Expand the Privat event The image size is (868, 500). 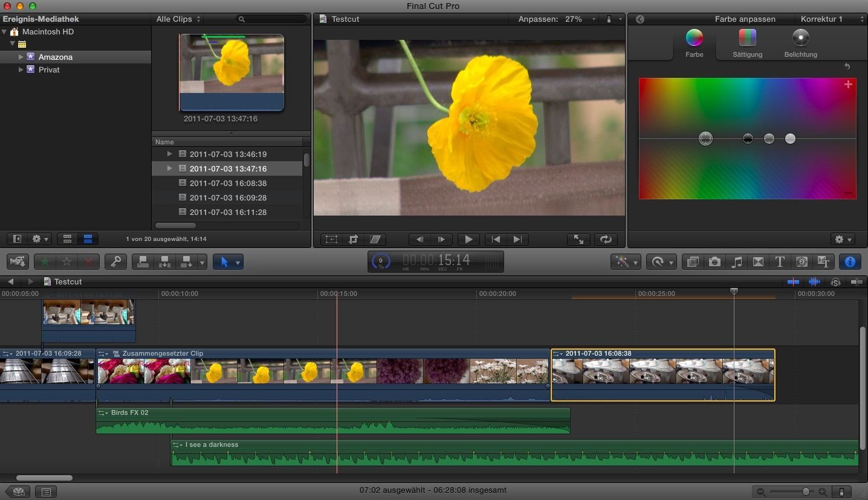(21, 69)
